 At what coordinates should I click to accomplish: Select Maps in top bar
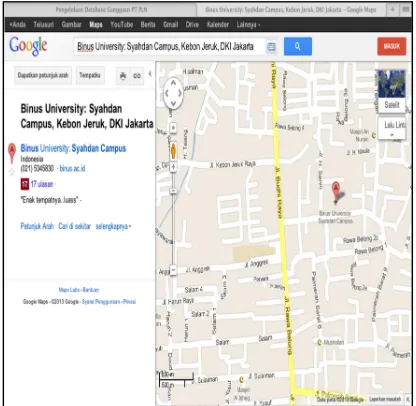point(96,24)
